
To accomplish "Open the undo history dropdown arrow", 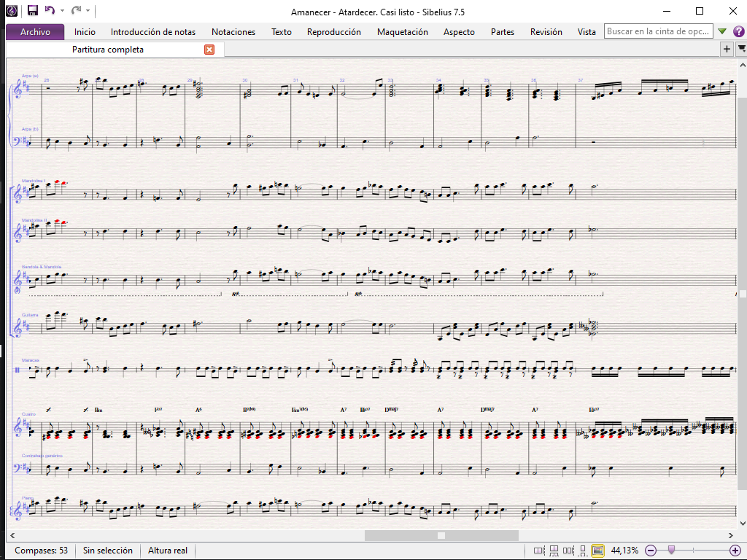I will [62, 10].
